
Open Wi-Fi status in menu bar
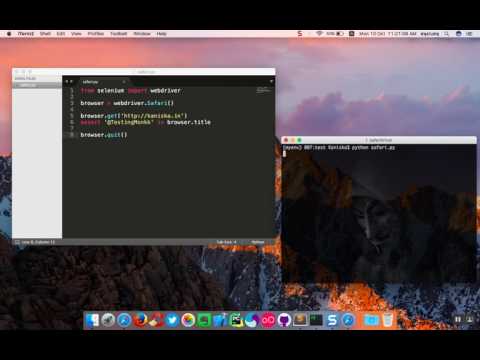319,34
